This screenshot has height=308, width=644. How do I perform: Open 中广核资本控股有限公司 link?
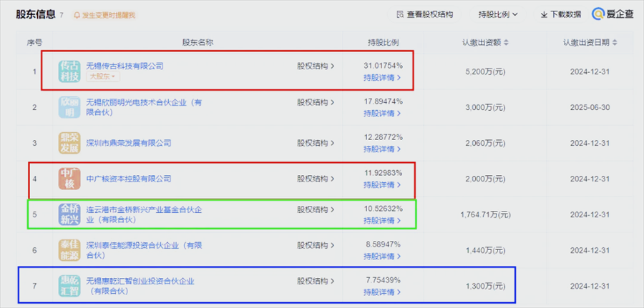pyautogui.click(x=129, y=179)
